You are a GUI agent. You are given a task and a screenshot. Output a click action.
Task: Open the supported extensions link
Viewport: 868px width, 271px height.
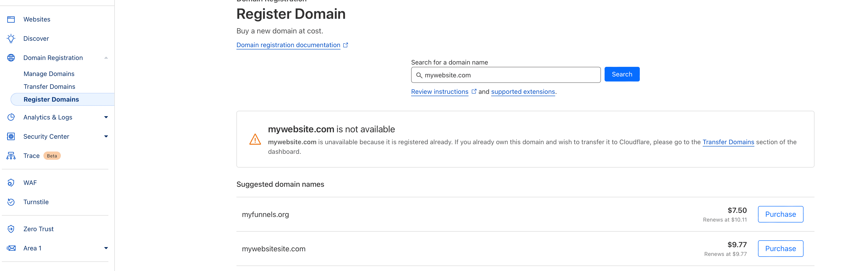[523, 92]
